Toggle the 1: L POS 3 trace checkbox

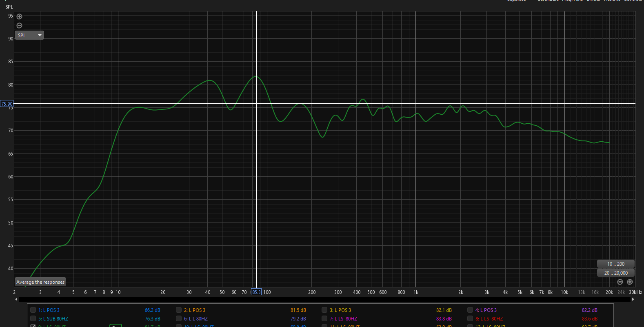[x=33, y=310]
